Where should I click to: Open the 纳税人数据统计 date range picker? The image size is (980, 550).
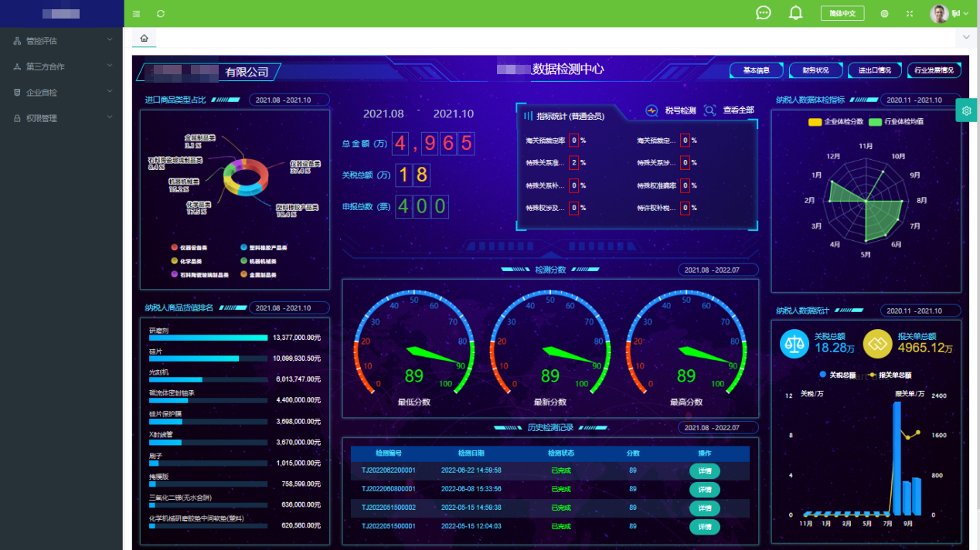pyautogui.click(x=920, y=311)
